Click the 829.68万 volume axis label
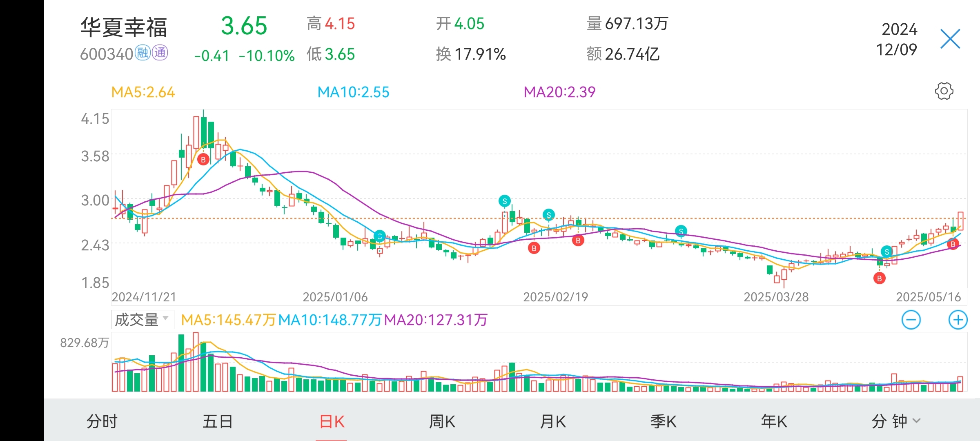980x441 pixels. tap(85, 343)
